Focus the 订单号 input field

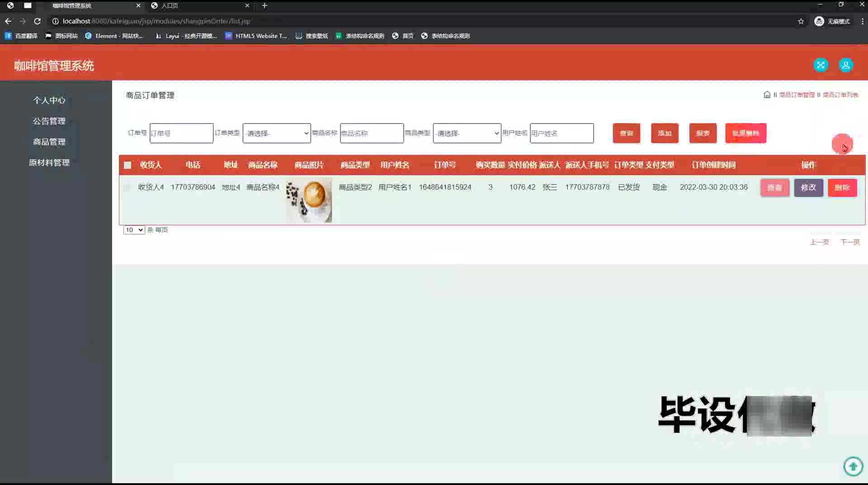181,133
